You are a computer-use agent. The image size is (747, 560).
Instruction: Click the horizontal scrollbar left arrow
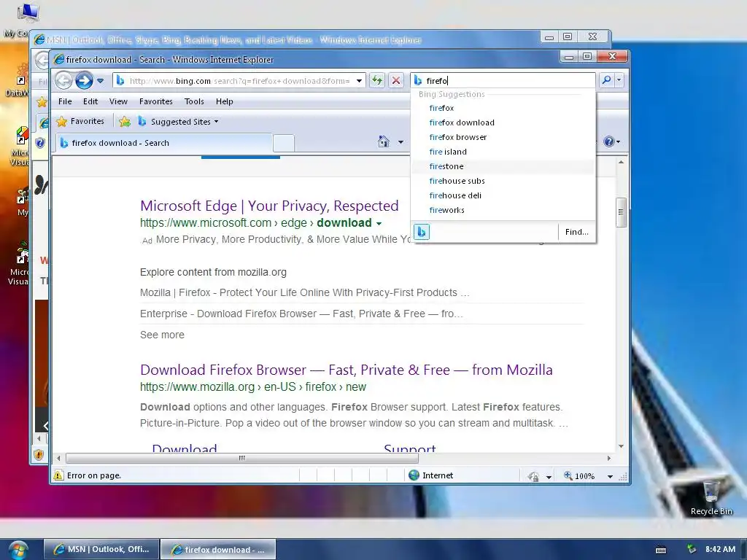click(x=58, y=458)
